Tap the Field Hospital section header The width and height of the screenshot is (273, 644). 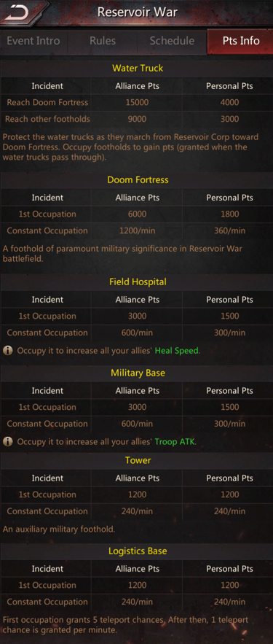tap(138, 282)
